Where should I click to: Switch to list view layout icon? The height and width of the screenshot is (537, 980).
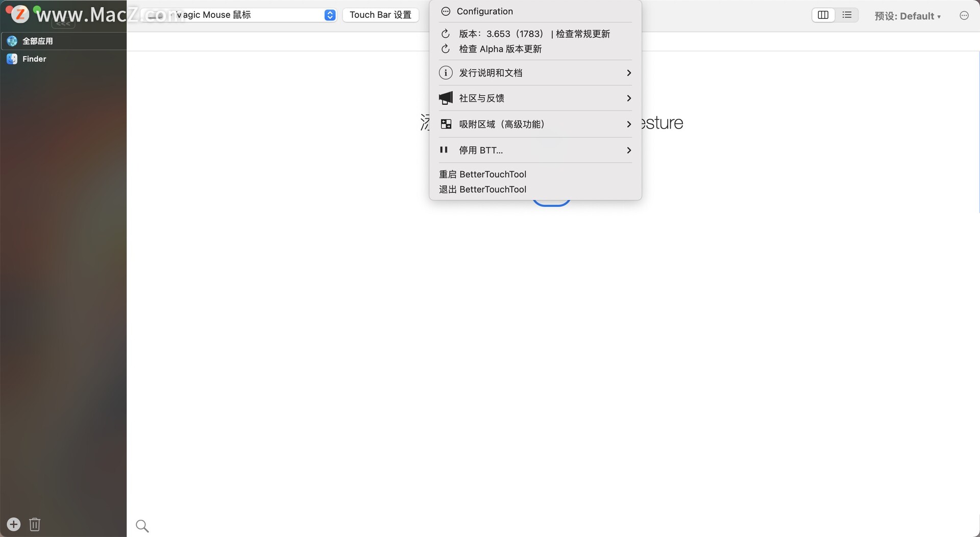[847, 15]
